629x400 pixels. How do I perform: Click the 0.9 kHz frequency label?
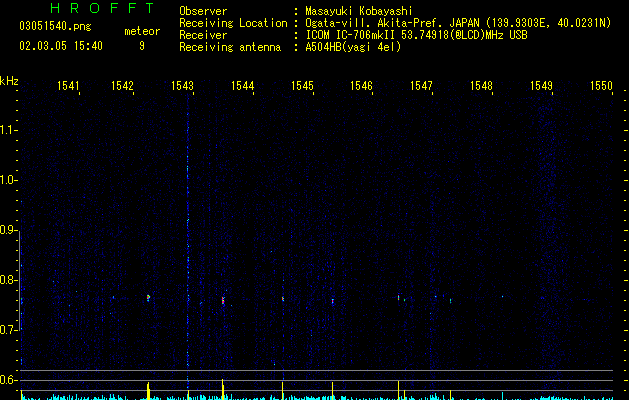coord(8,230)
